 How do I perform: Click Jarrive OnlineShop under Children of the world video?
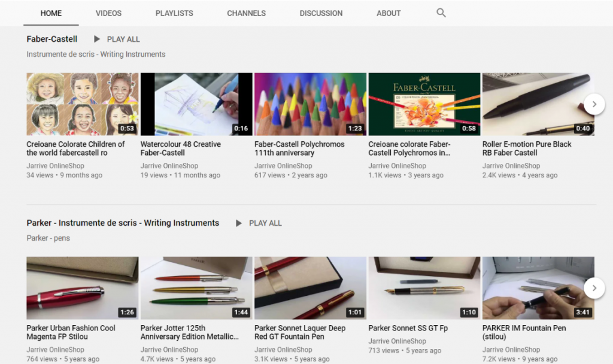tap(56, 166)
